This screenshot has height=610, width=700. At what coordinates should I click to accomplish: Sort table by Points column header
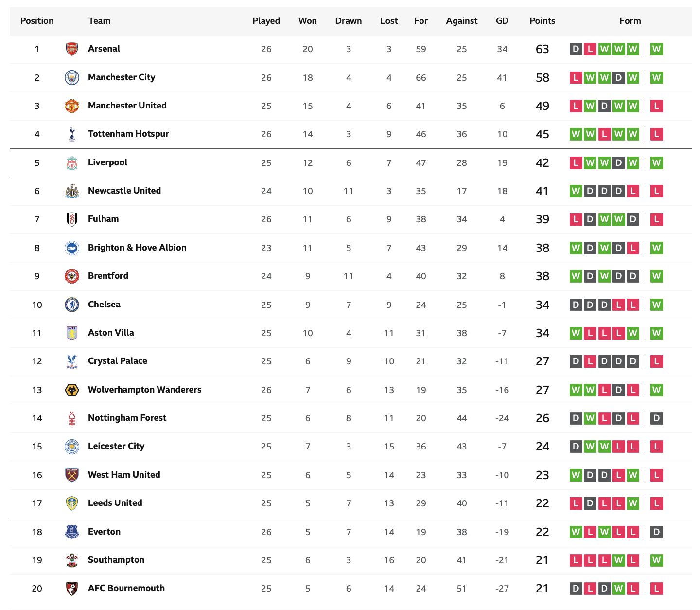coord(542,21)
